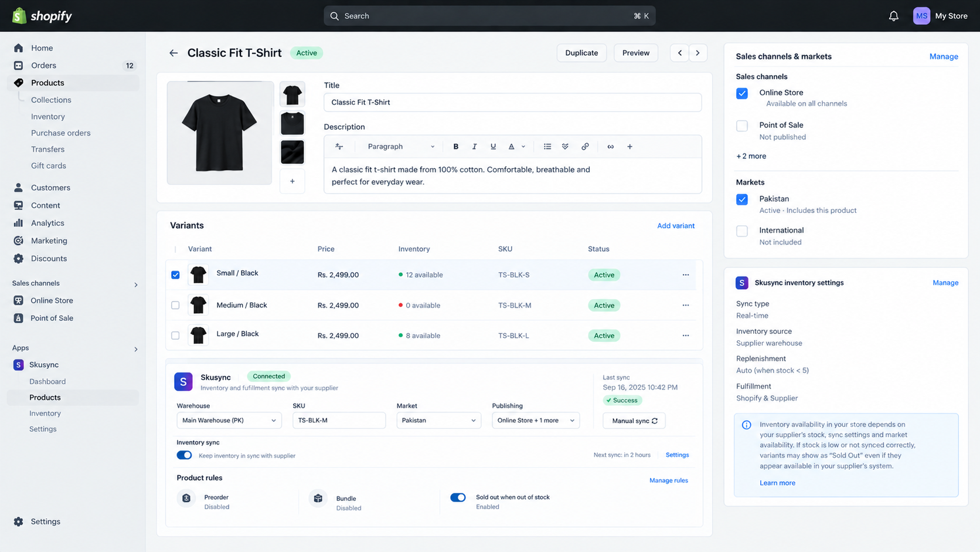This screenshot has width=980, height=552.
Task: Apply bold formatting in description toolbar
Action: [456, 147]
